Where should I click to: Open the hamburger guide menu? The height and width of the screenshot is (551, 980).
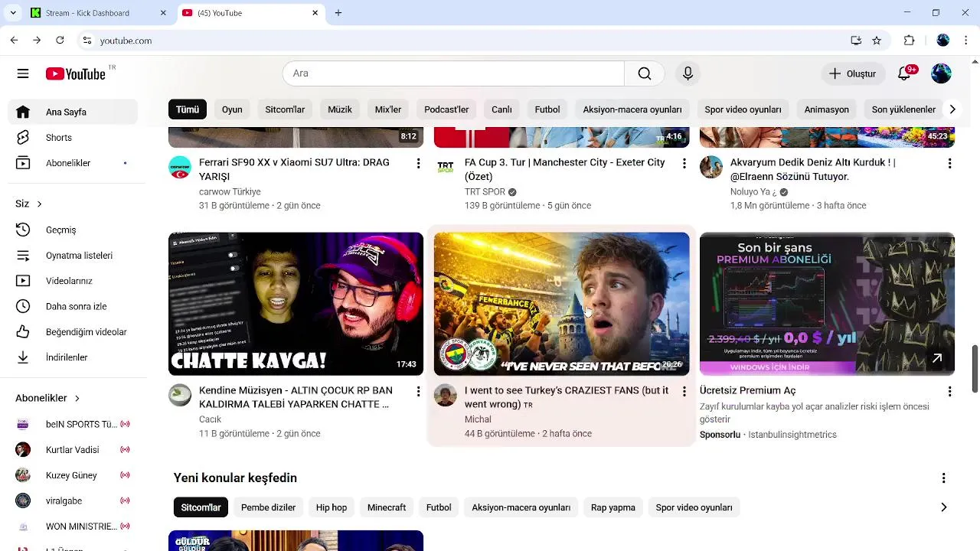[23, 73]
